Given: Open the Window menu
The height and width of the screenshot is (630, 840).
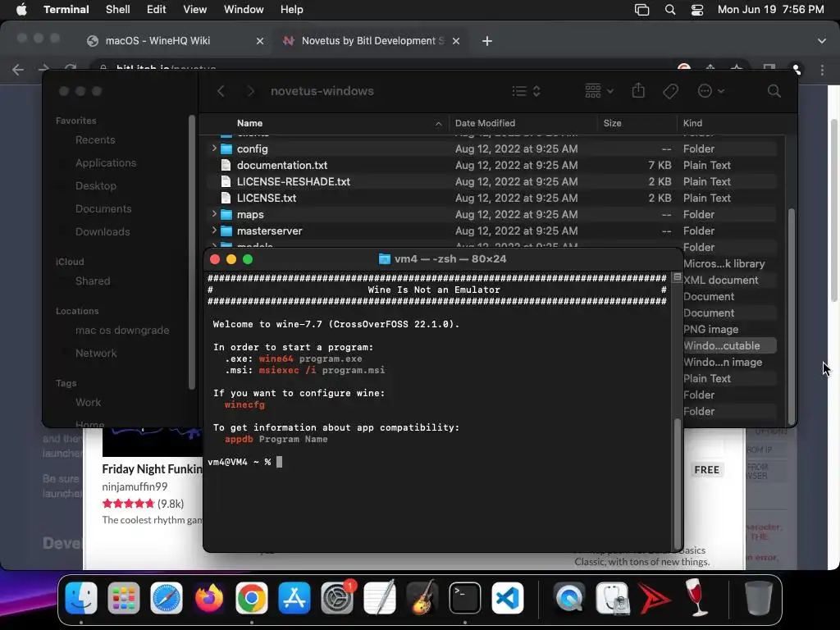Looking at the screenshot, I should point(244,9).
